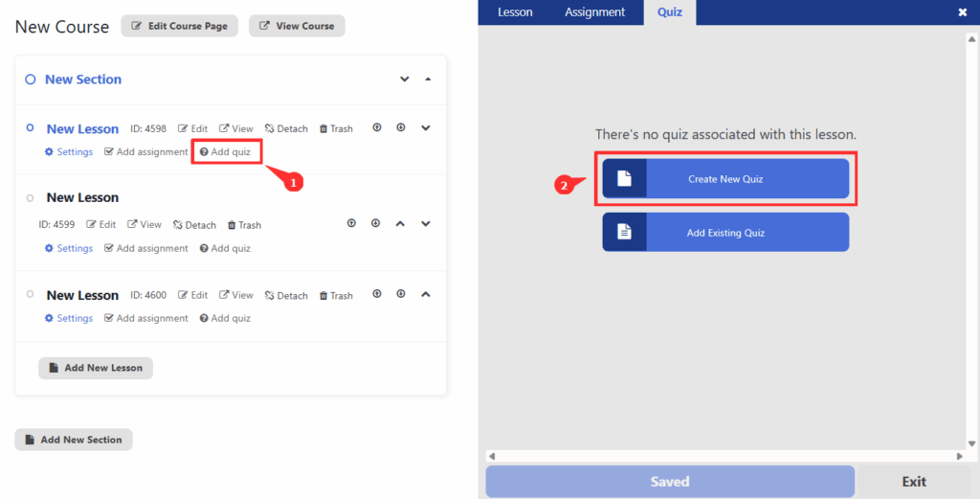Viewport: 980px width, 499px height.
Task: Select the New Section circle marker
Action: pyautogui.click(x=30, y=79)
